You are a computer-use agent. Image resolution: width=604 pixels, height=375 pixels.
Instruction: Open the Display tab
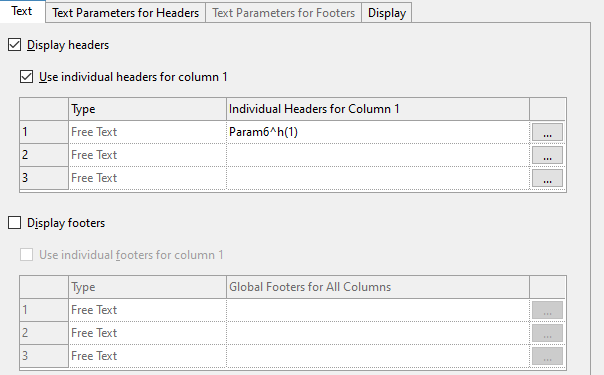tap(387, 13)
